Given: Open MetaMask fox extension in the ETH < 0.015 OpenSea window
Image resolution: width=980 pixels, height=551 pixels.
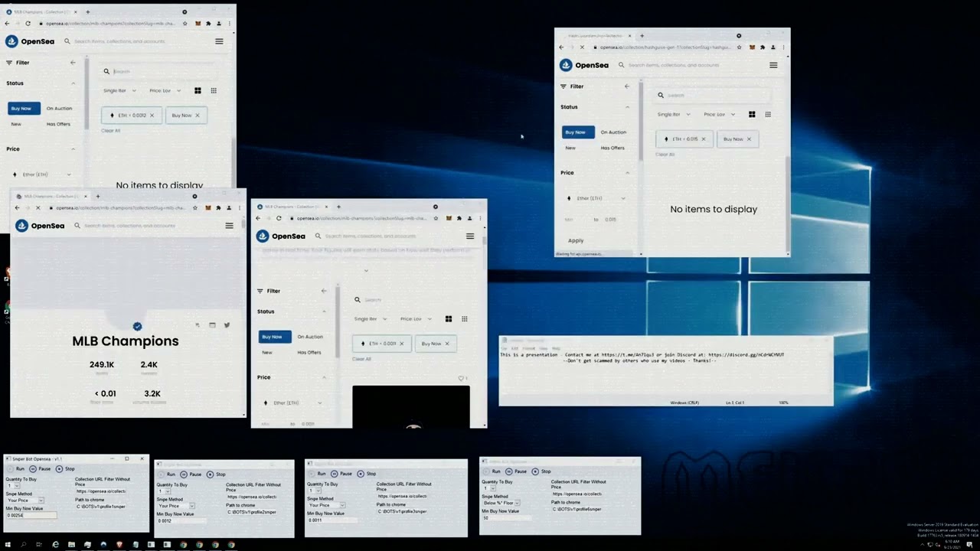Looking at the screenshot, I should [752, 47].
